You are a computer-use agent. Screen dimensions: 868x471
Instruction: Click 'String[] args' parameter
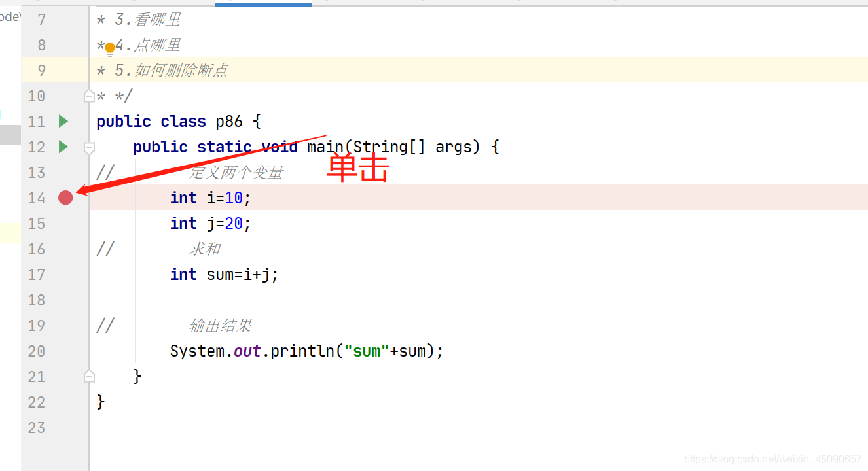click(411, 147)
